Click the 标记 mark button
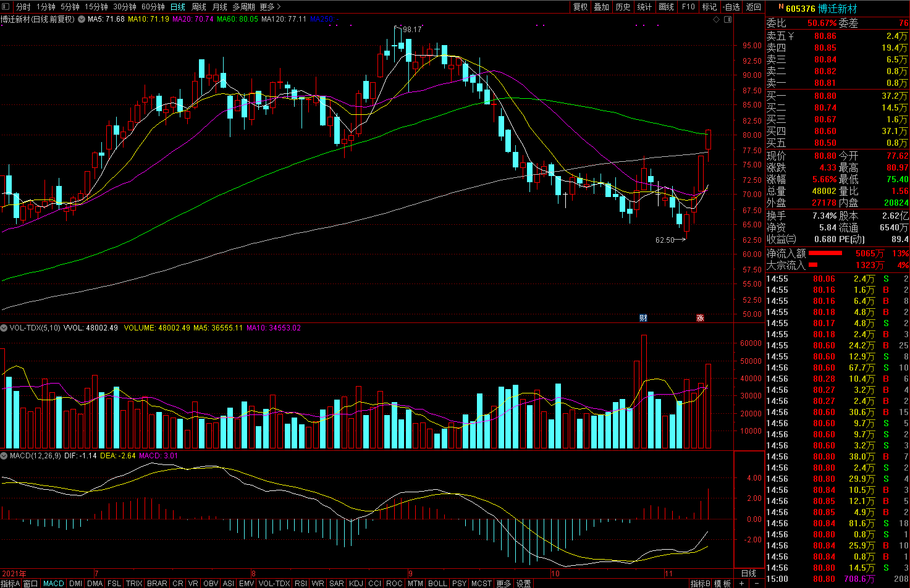910x588 pixels. point(709,7)
